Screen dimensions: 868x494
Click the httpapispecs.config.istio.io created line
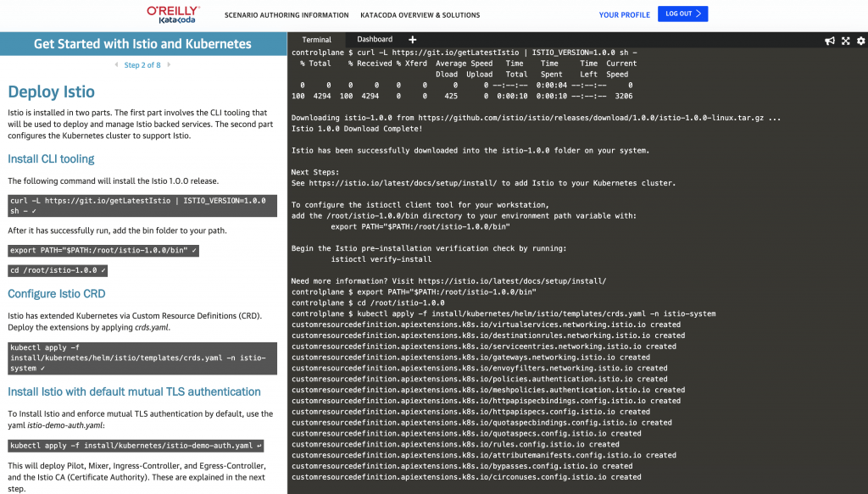[x=471, y=412]
